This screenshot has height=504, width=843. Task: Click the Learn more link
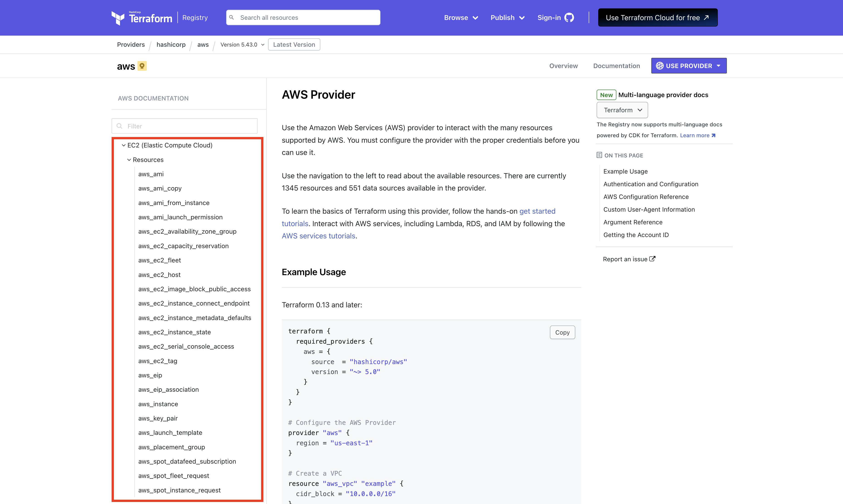point(695,135)
